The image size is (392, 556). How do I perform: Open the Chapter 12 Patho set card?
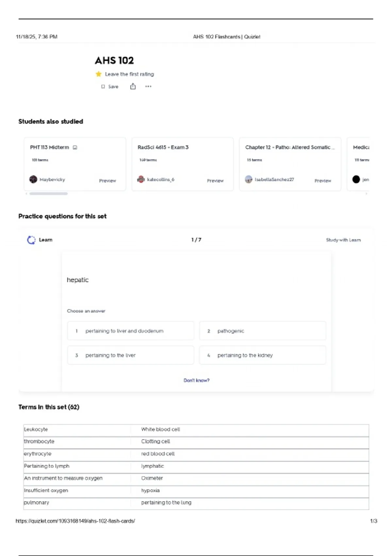coord(290,148)
